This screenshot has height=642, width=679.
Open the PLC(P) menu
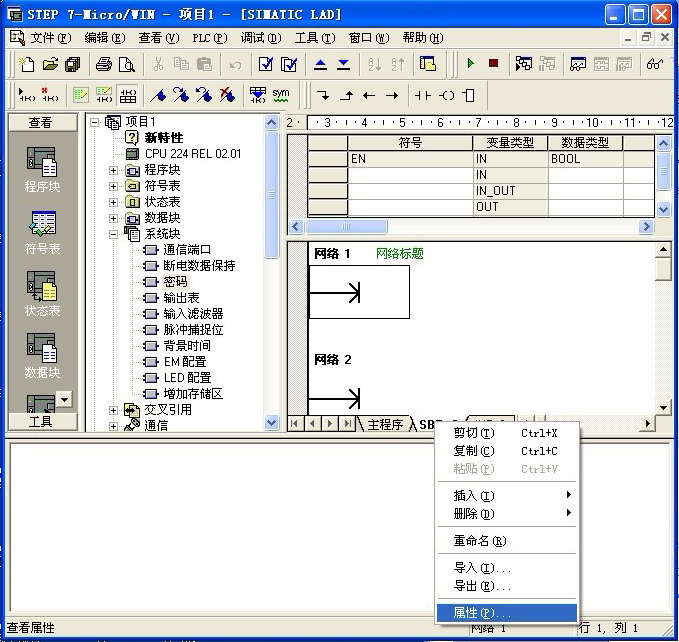(x=210, y=38)
